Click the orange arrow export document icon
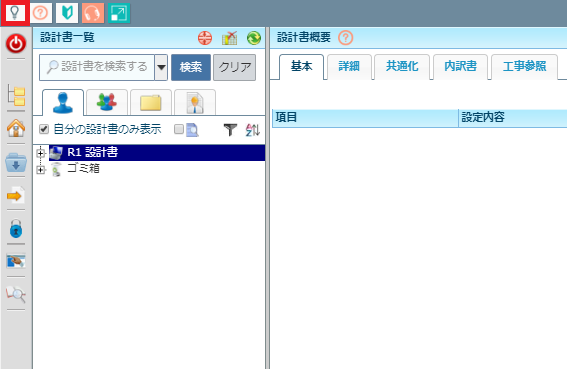 pos(16,195)
